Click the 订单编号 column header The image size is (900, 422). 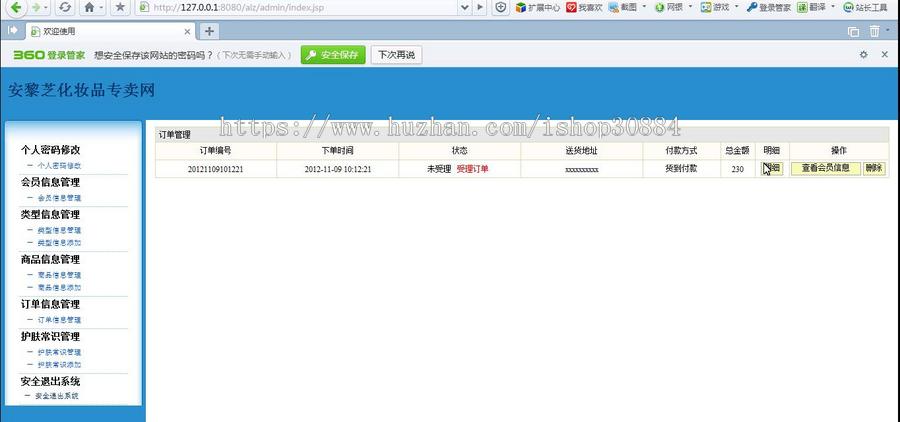(x=216, y=150)
